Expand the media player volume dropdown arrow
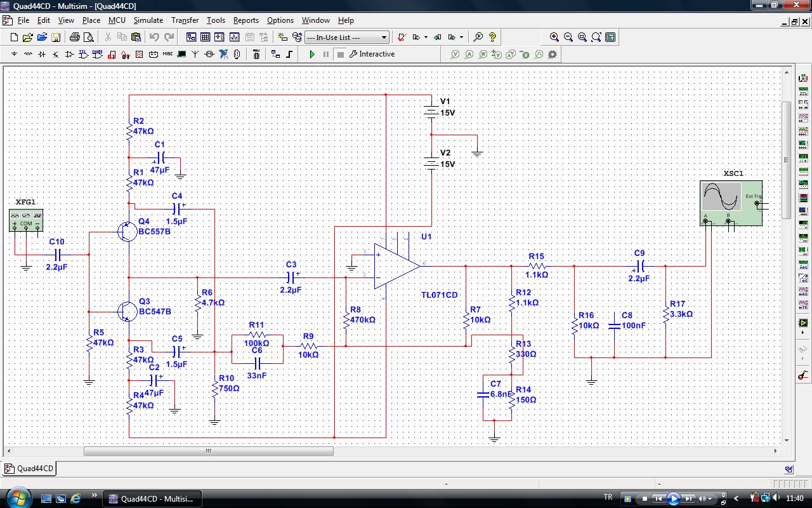This screenshot has width=812, height=508. coord(711,498)
